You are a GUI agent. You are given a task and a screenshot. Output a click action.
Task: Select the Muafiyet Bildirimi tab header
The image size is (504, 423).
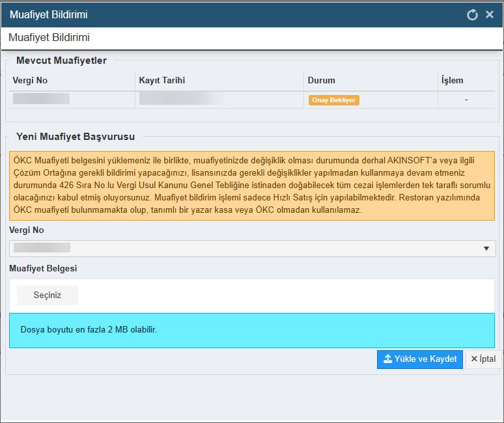point(49,38)
